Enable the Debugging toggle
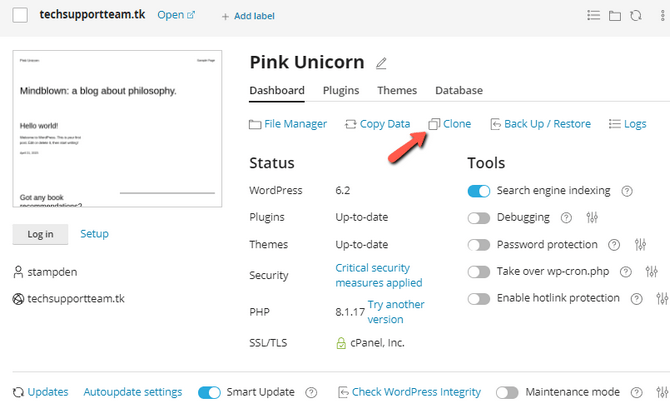 point(479,218)
